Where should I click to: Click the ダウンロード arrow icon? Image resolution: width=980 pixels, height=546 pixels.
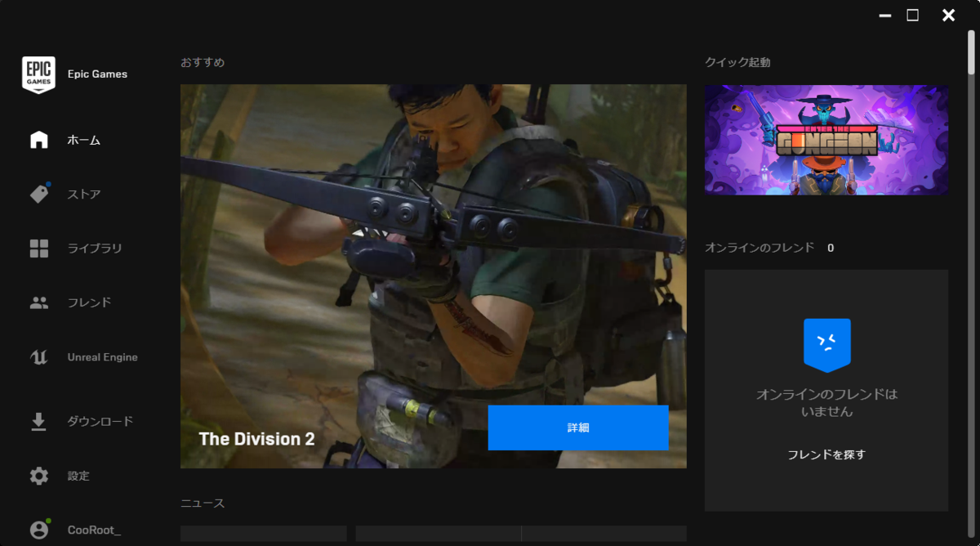pos(38,421)
